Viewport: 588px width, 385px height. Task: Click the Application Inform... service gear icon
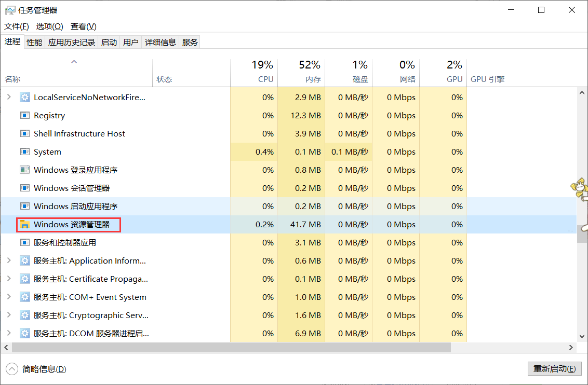pyautogui.click(x=25, y=260)
